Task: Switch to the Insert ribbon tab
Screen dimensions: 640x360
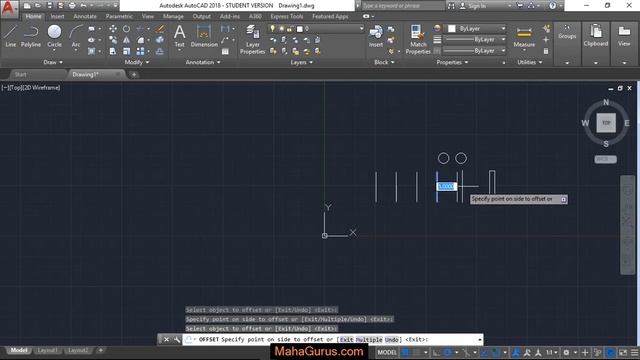Action: tap(57, 16)
